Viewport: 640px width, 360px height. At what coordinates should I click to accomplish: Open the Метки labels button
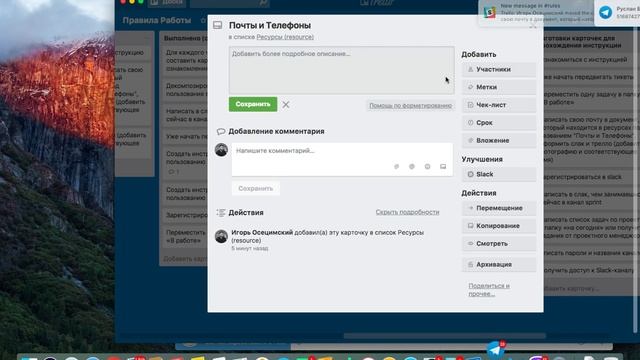point(499,87)
